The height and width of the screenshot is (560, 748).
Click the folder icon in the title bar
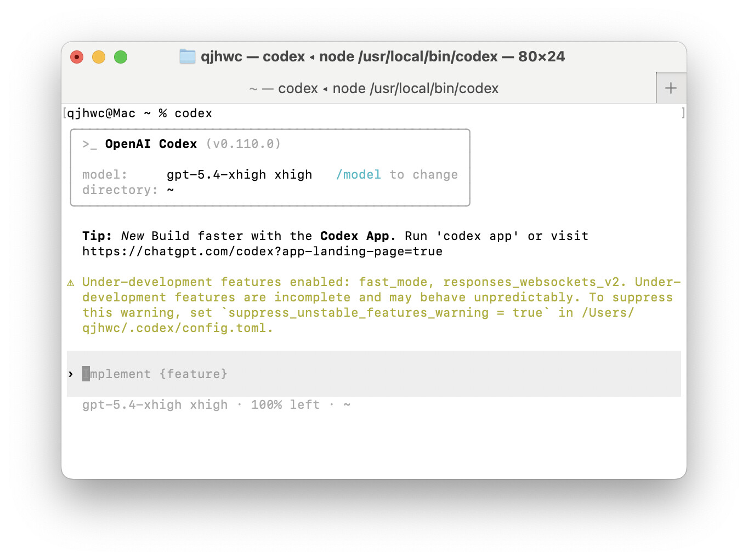188,56
